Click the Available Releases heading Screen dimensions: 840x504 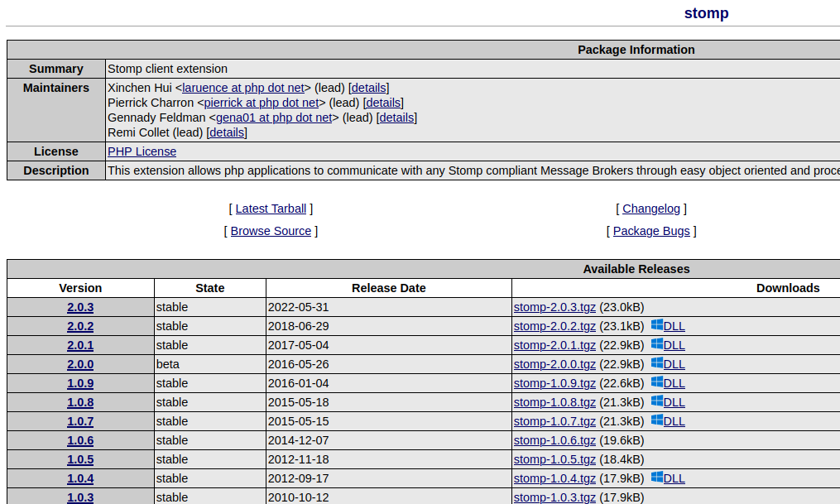pos(636,270)
